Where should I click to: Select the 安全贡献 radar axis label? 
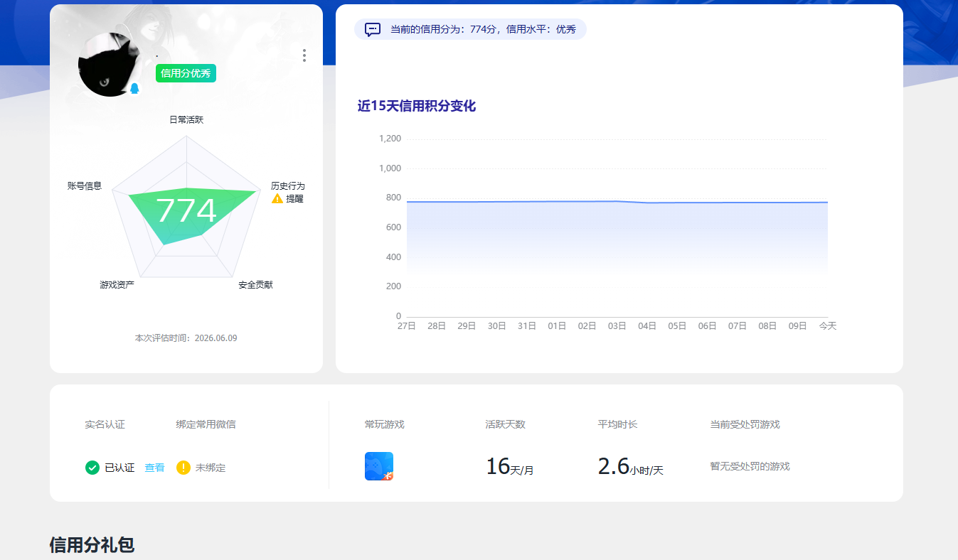click(x=255, y=285)
